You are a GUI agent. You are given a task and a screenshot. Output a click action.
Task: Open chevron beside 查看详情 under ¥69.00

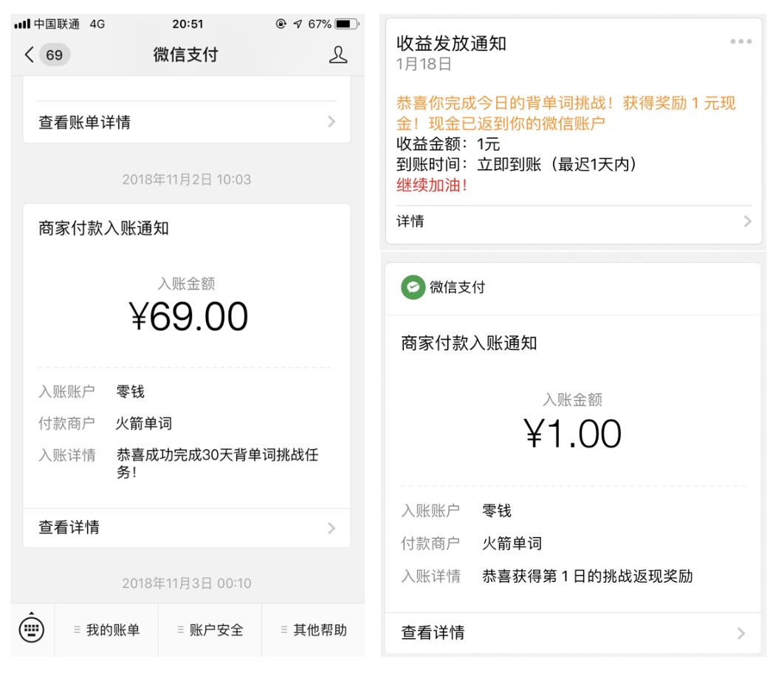tap(331, 527)
